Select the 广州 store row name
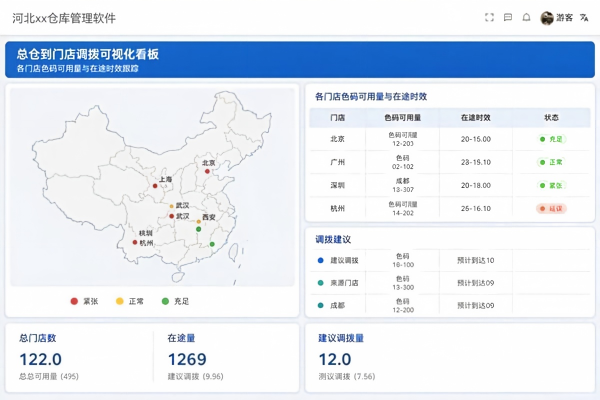 338,162
